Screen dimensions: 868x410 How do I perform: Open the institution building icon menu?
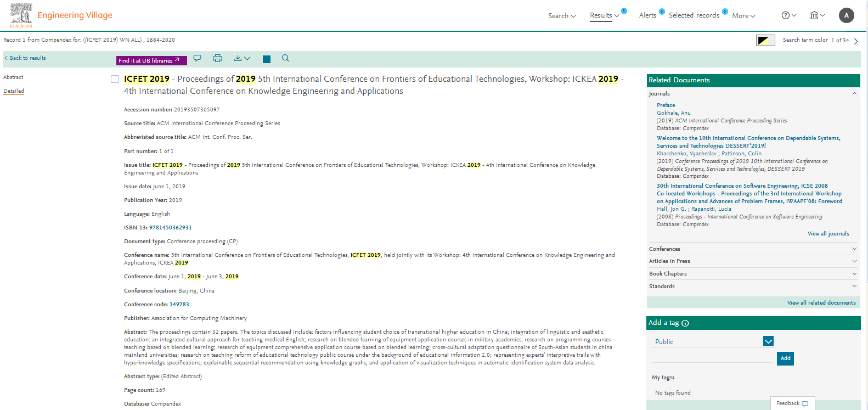point(818,15)
